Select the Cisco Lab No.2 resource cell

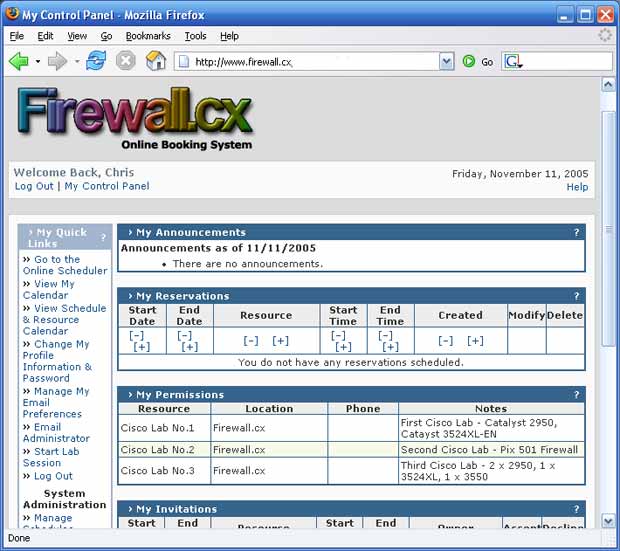(x=164, y=450)
